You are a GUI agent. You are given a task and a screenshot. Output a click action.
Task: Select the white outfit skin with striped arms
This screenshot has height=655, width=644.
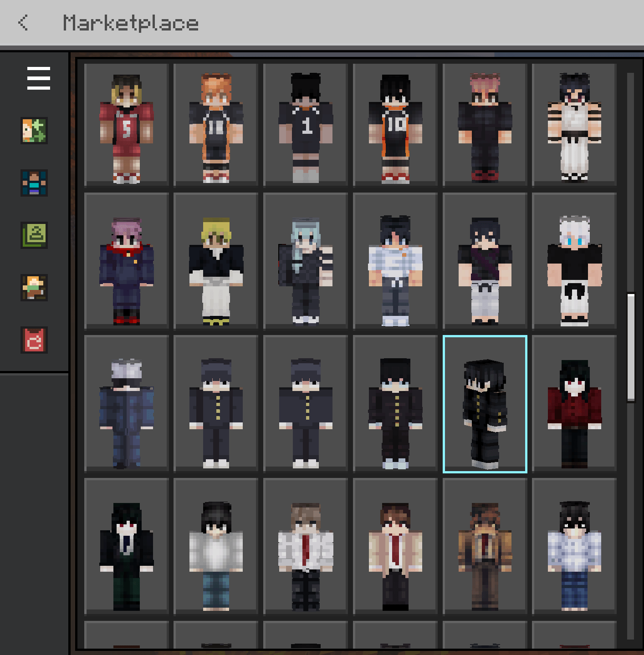(574, 125)
